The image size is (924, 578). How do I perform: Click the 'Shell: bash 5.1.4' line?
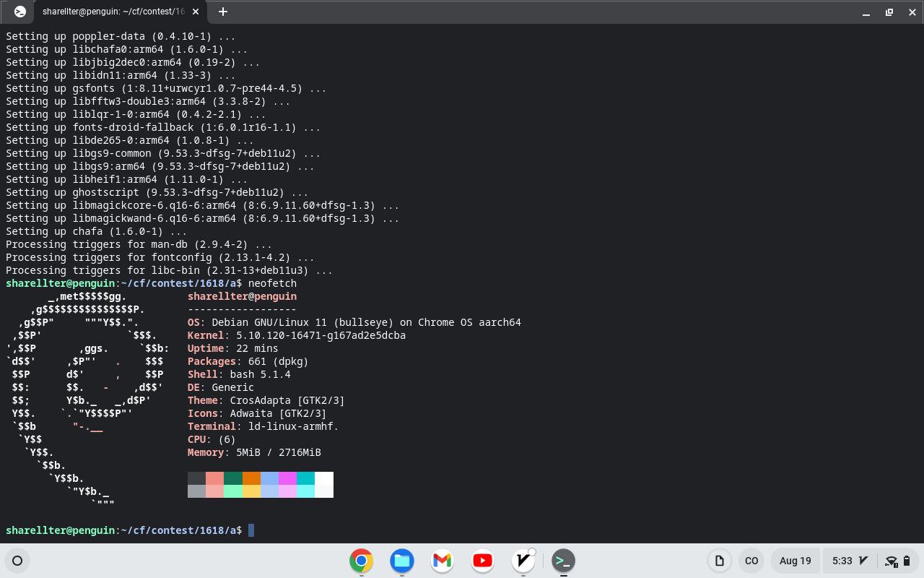tap(239, 374)
